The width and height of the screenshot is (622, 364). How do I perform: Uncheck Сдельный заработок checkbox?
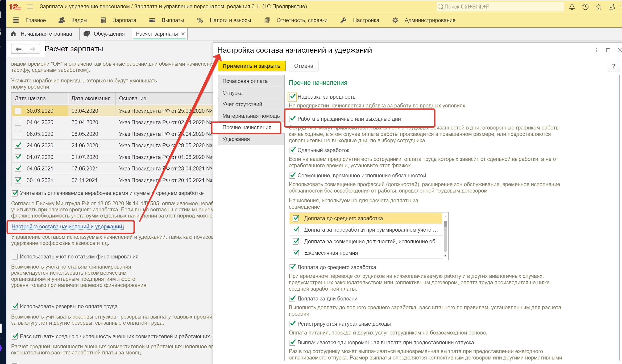point(292,150)
